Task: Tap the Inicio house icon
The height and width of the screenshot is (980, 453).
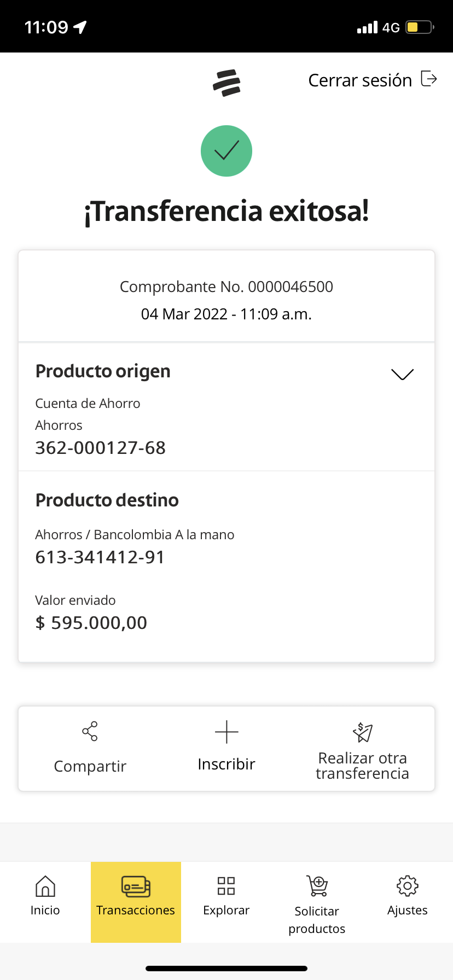Action: coord(45,886)
